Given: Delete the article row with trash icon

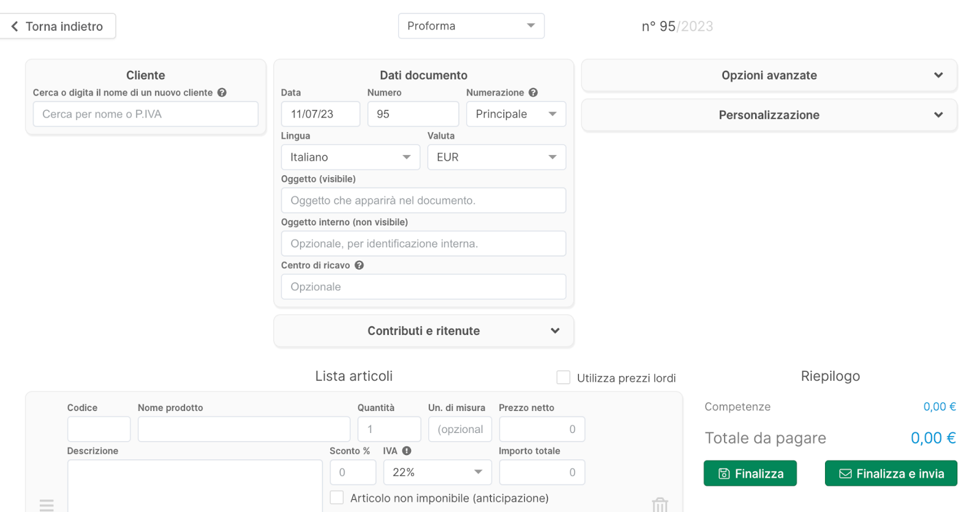Looking at the screenshot, I should click(x=660, y=504).
